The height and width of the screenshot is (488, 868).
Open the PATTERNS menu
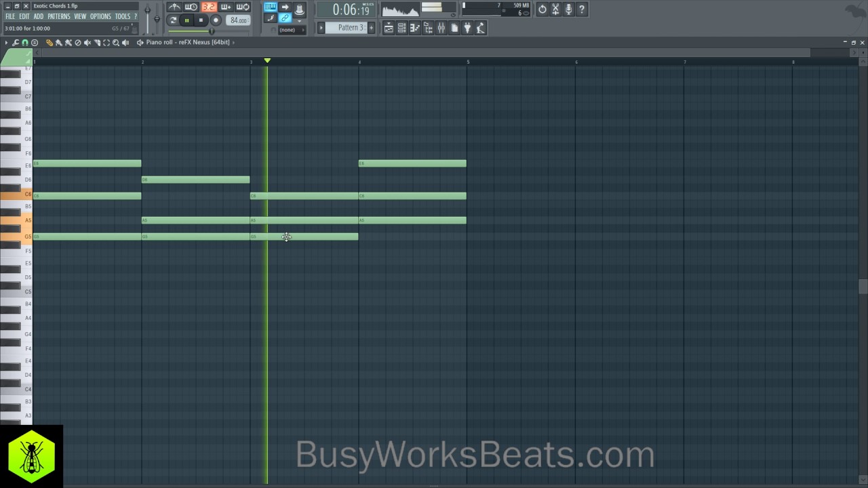pyautogui.click(x=59, y=16)
